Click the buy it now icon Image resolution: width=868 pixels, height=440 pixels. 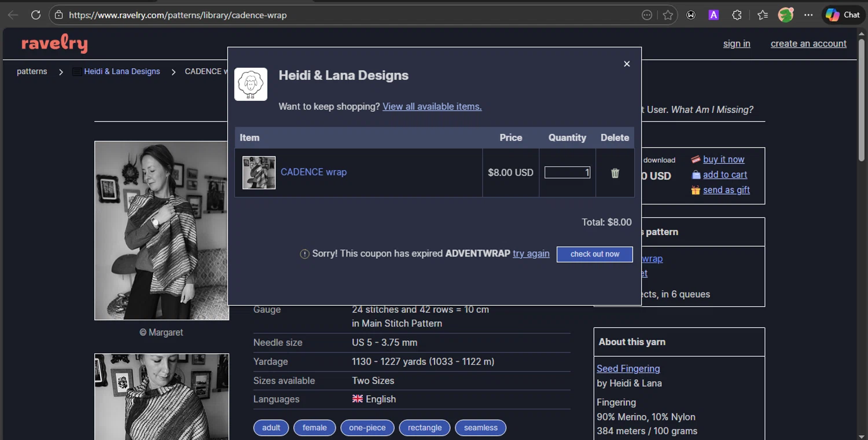pyautogui.click(x=696, y=160)
